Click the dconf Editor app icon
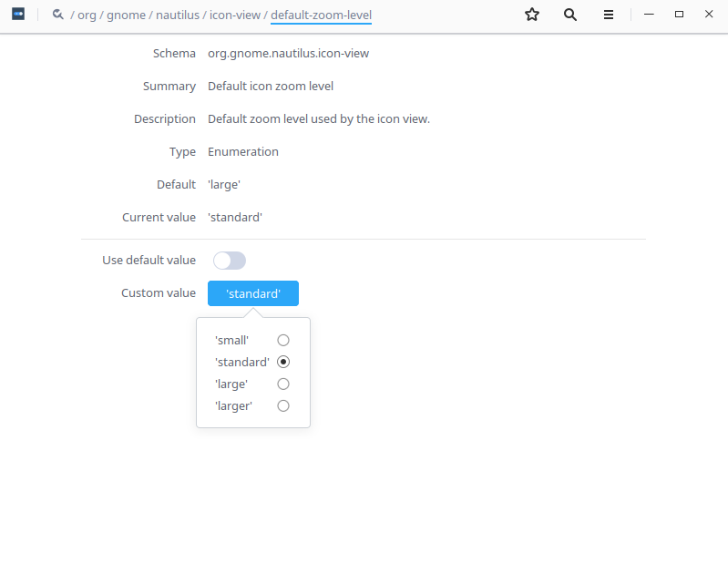The width and height of the screenshot is (728, 574). click(18, 15)
